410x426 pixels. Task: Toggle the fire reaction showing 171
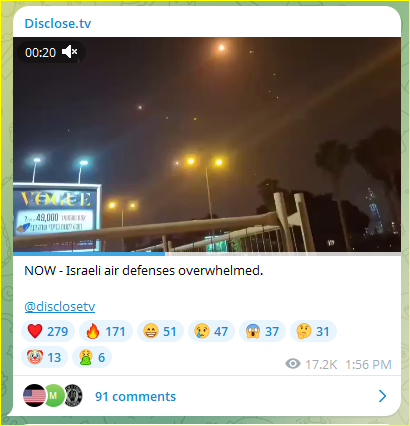pos(106,331)
